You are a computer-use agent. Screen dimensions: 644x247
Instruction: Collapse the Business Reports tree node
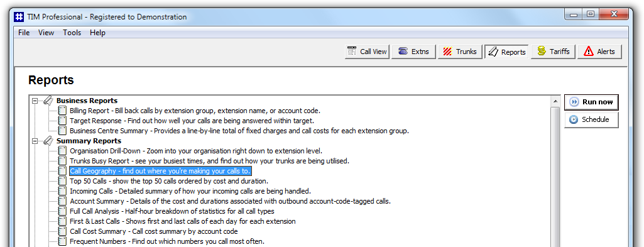tap(35, 101)
